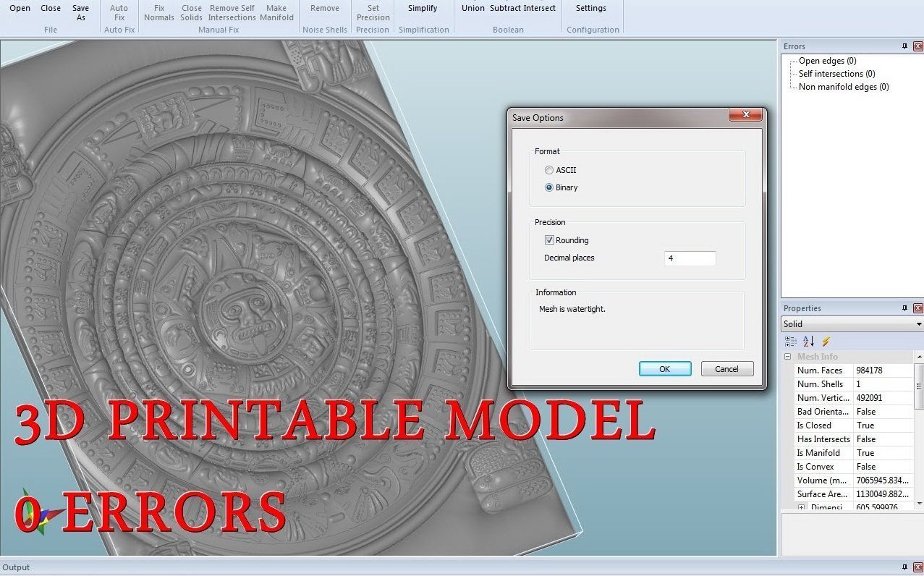Click the Alphabetical sort icon in Properties
Image resolution: width=924 pixels, height=576 pixels.
click(x=808, y=341)
